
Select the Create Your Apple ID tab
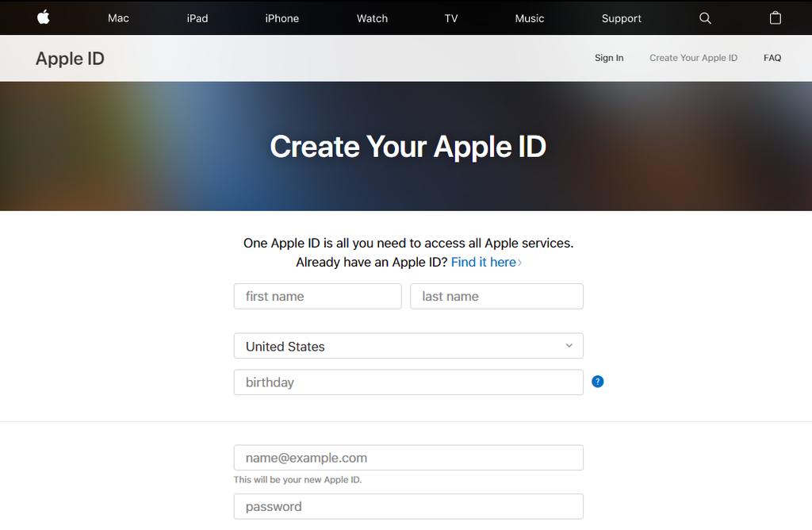(x=693, y=58)
